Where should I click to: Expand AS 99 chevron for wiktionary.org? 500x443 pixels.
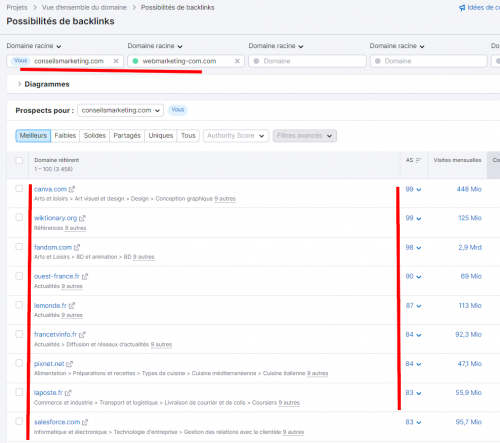pos(419,219)
